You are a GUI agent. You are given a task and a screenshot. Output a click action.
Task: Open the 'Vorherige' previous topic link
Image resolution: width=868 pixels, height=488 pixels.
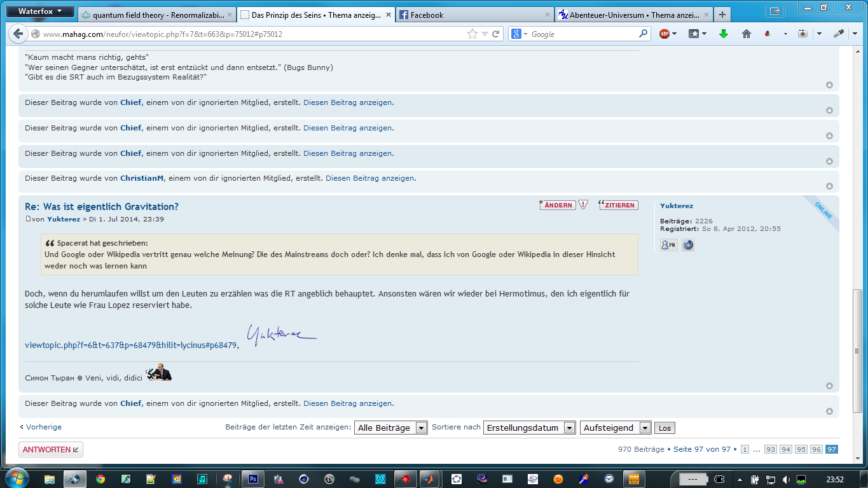coord(43,427)
